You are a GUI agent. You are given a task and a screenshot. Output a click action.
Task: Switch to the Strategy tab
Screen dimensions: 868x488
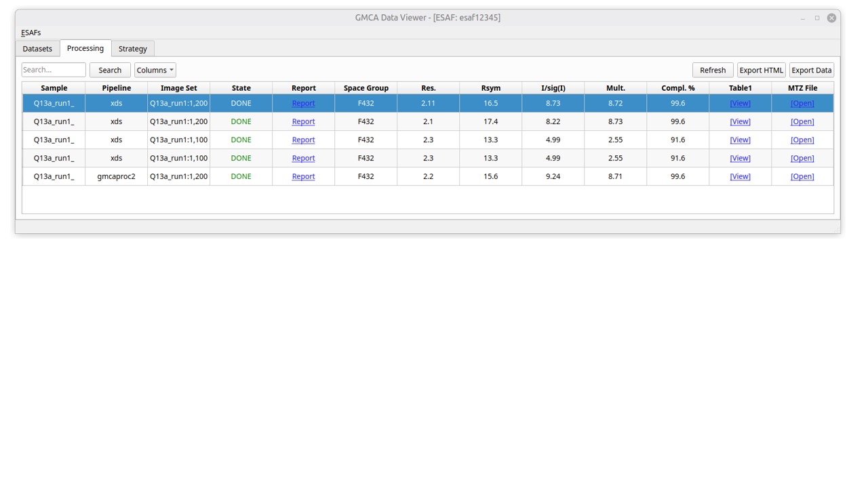click(x=133, y=49)
